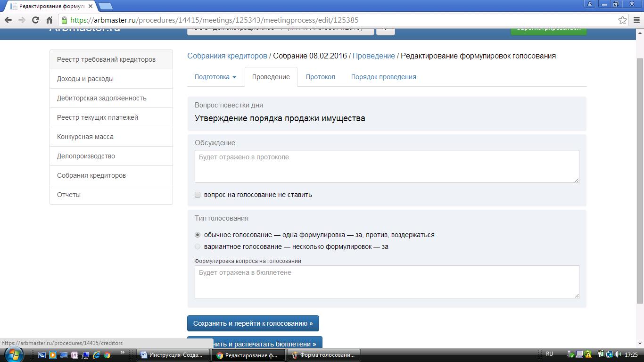644x362 pixels.
Task: Go back with the browser arrow
Action: [x=8, y=20]
